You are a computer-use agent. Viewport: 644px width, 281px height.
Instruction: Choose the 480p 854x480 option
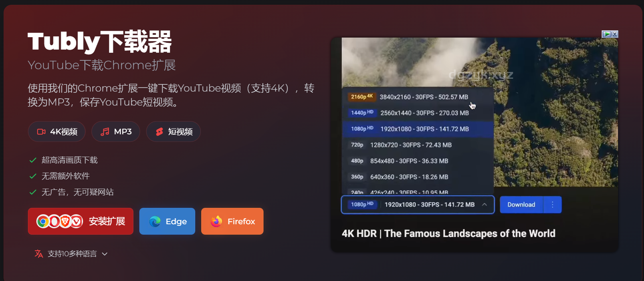418,161
